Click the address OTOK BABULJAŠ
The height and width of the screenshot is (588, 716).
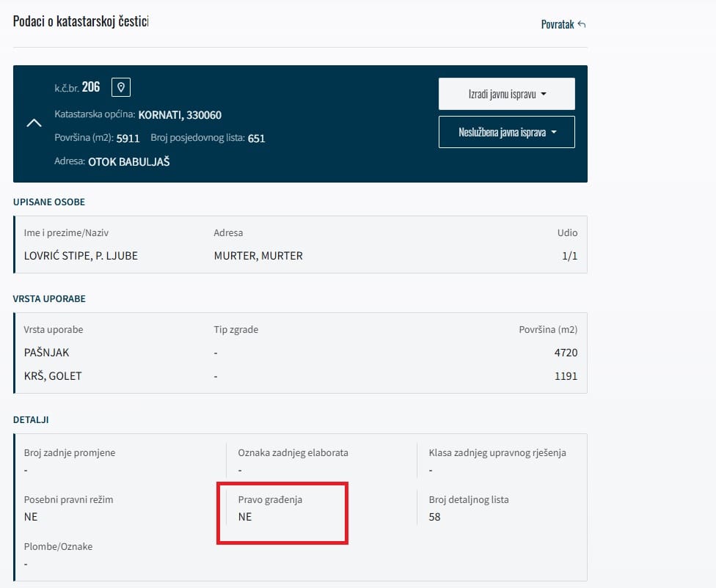coord(129,161)
